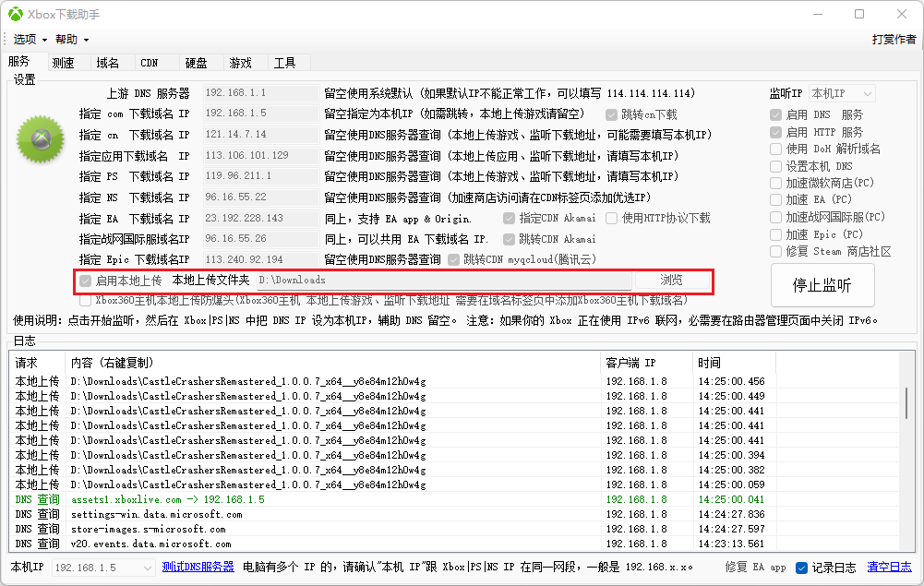This screenshot has height=586, width=924.
Task: Click 修复 EA app
Action: [x=755, y=568]
